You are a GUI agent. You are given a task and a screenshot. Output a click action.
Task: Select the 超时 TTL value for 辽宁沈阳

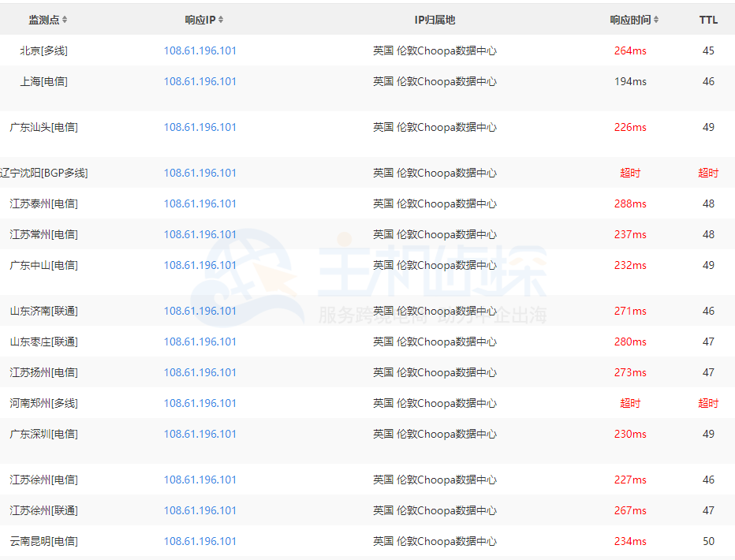point(707,173)
